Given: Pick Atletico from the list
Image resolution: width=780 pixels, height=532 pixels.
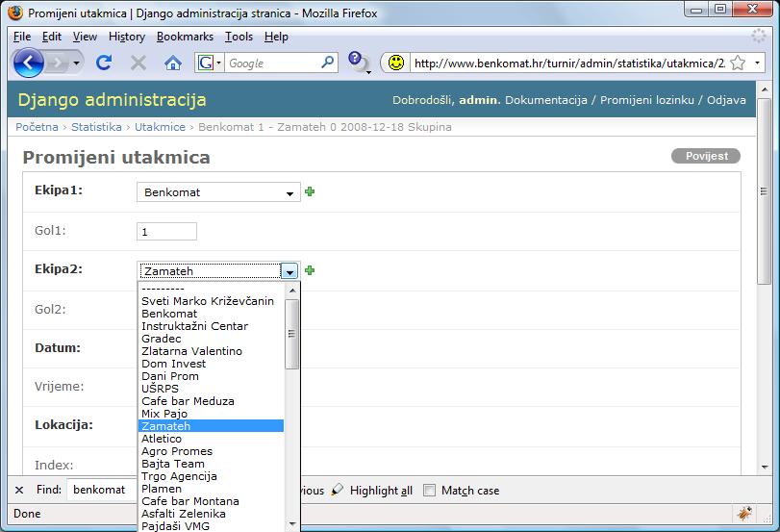Looking at the screenshot, I should click(212, 439).
